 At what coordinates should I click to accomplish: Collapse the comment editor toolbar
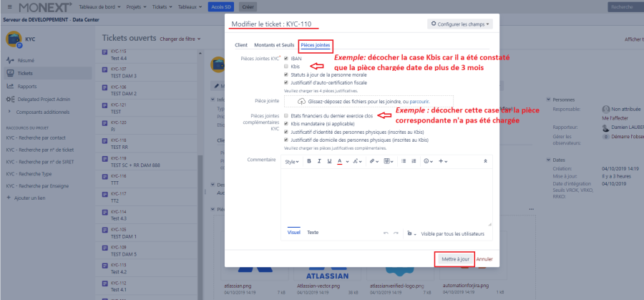(486, 161)
